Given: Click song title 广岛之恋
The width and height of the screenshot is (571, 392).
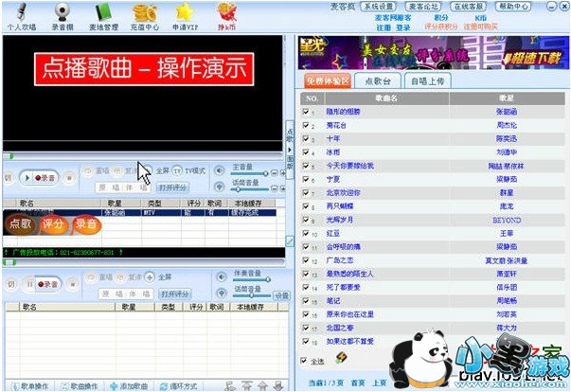Looking at the screenshot, I should coord(340,260).
